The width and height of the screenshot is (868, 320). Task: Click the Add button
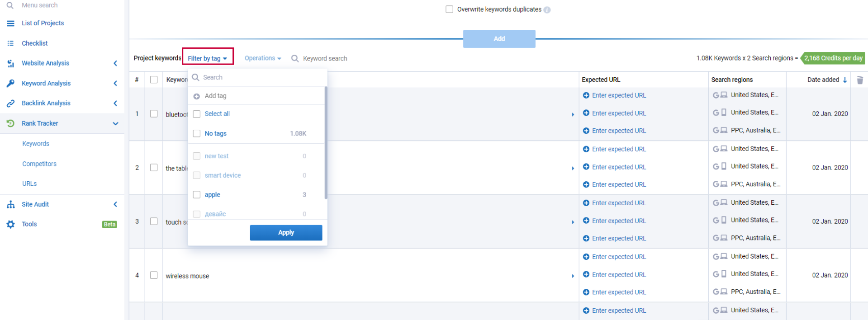499,39
